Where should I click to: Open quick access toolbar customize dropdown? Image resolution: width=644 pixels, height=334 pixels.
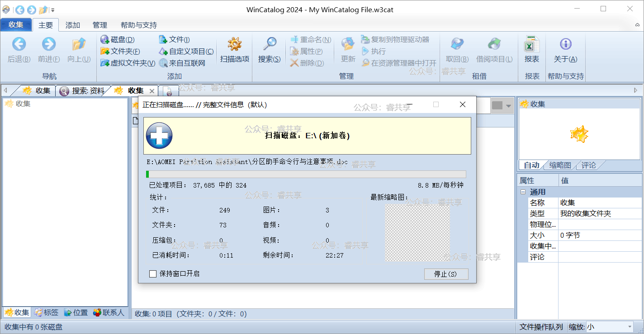53,10
